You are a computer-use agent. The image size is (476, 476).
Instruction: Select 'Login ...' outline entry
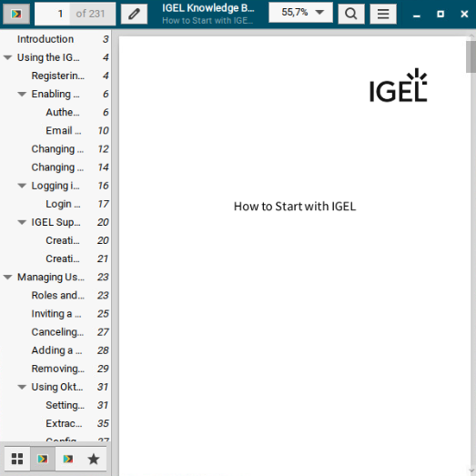click(63, 204)
